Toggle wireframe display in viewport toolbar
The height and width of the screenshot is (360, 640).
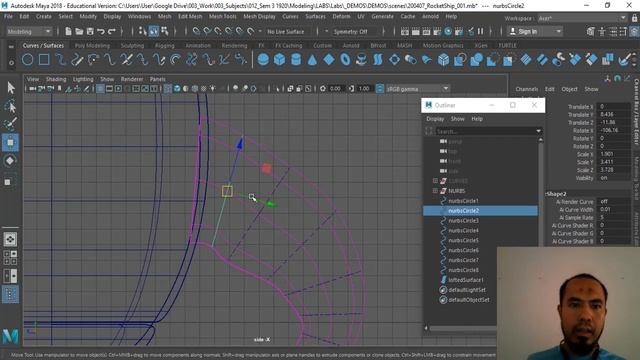(x=168, y=89)
